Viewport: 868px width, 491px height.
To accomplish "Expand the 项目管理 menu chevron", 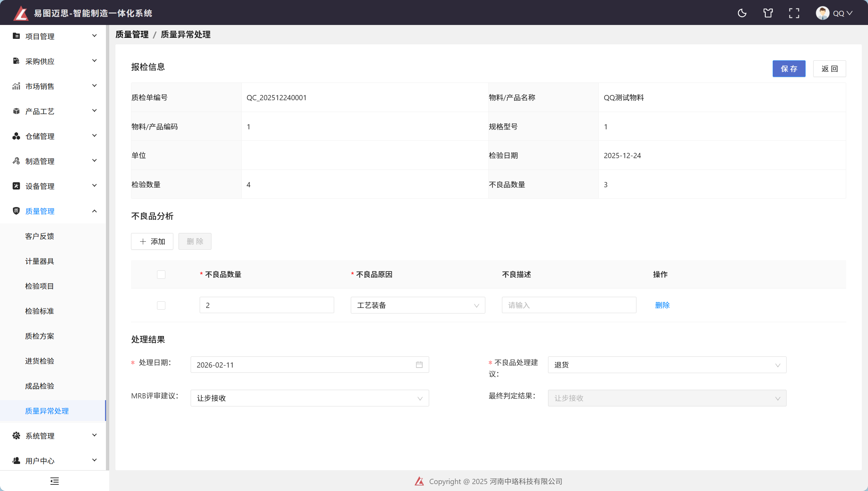I will (94, 36).
